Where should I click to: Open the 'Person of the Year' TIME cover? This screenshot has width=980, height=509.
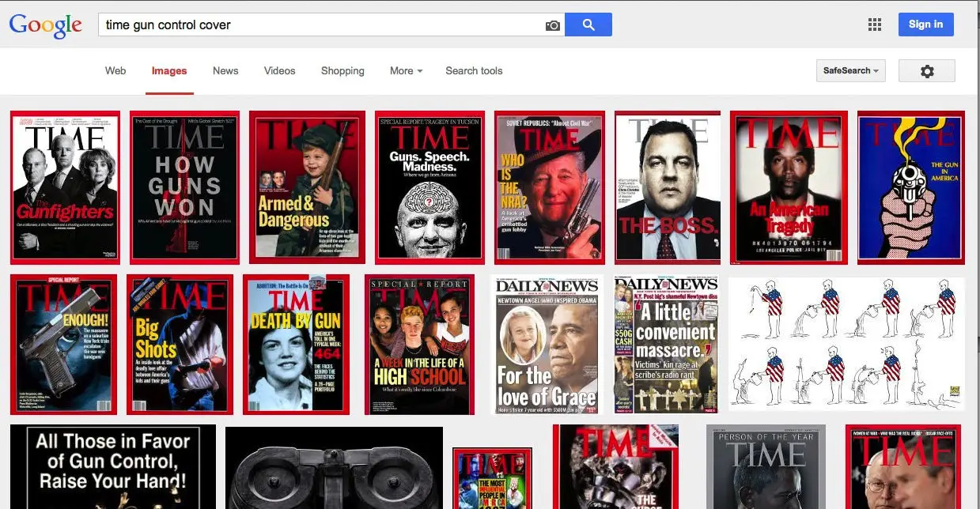click(766, 467)
